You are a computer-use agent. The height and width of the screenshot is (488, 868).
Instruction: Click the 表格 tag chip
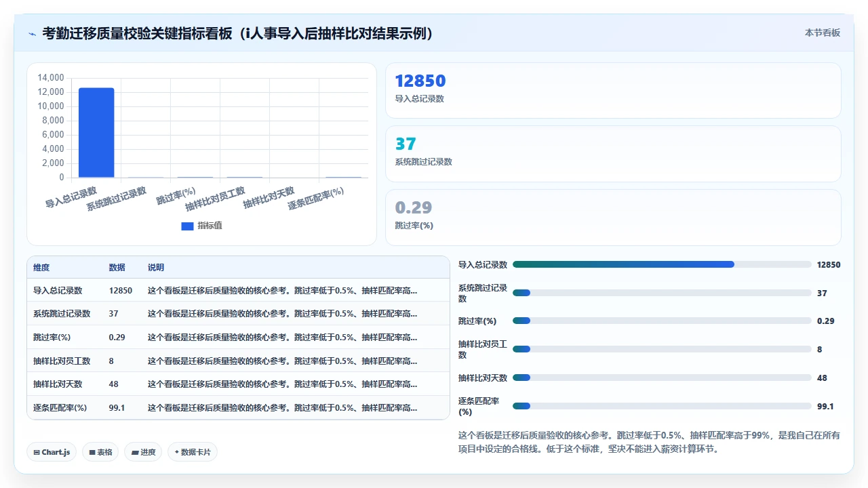click(x=100, y=452)
